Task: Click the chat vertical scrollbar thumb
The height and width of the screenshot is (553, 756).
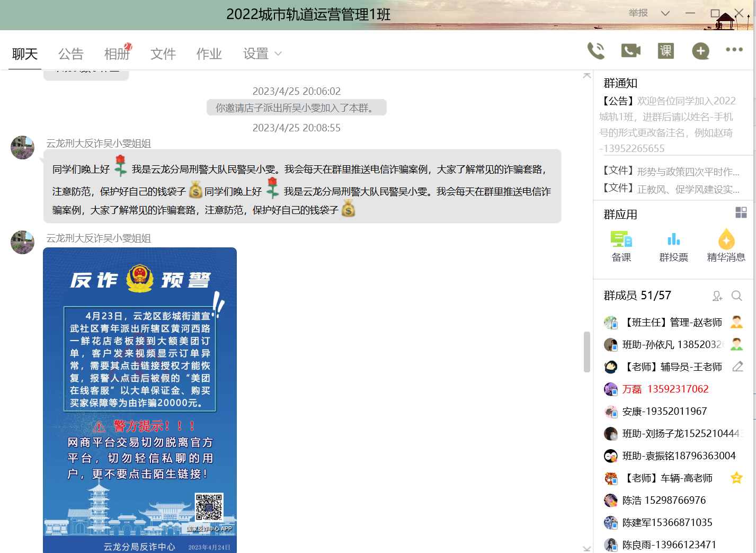Action: 586,352
